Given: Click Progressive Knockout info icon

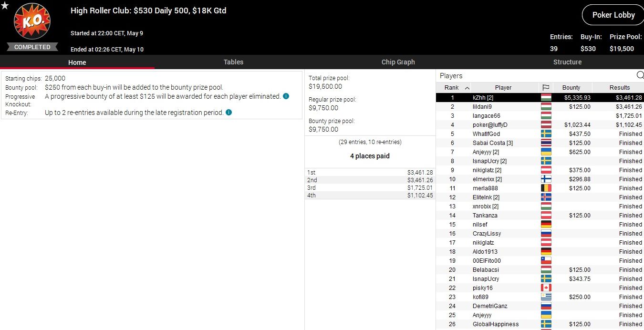Looking at the screenshot, I should coord(286,96).
